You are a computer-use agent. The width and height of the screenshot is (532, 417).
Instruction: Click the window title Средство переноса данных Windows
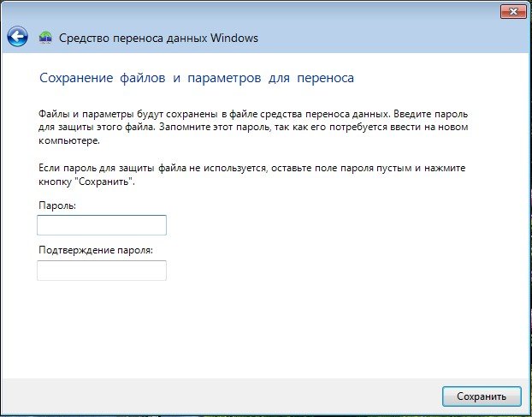(x=158, y=38)
